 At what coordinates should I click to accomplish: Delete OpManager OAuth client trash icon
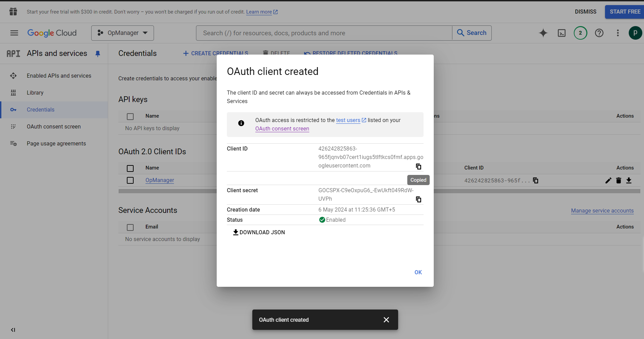pyautogui.click(x=619, y=180)
